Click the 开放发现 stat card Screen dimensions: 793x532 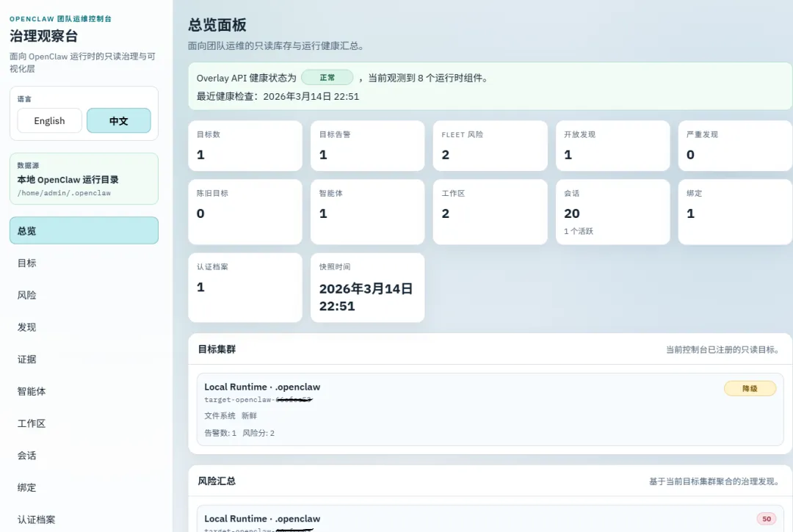tap(613, 145)
